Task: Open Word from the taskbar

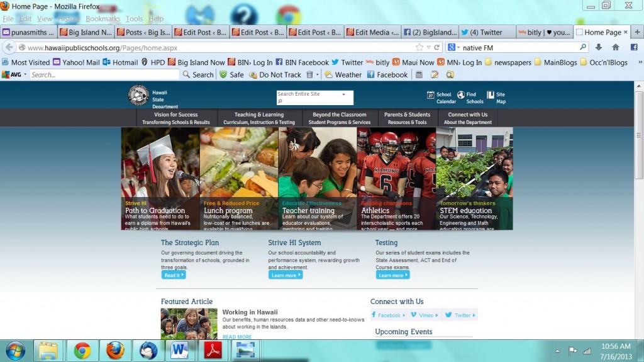Action: point(179,351)
